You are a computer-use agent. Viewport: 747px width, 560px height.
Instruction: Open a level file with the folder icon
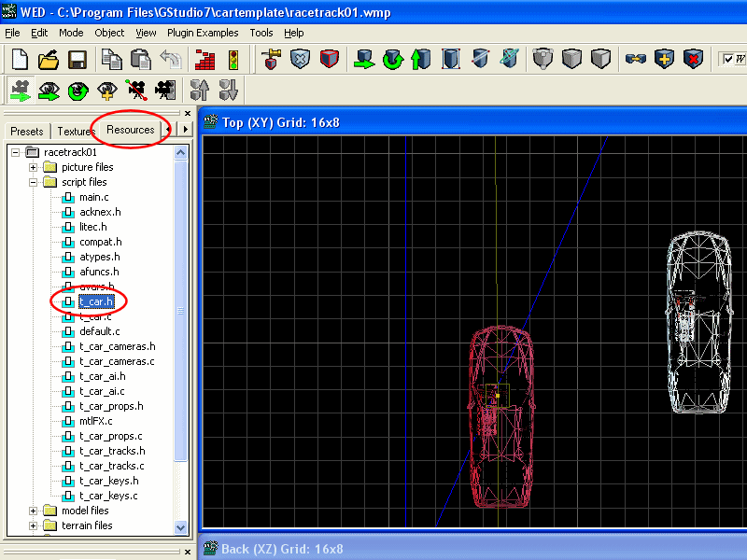[49, 60]
